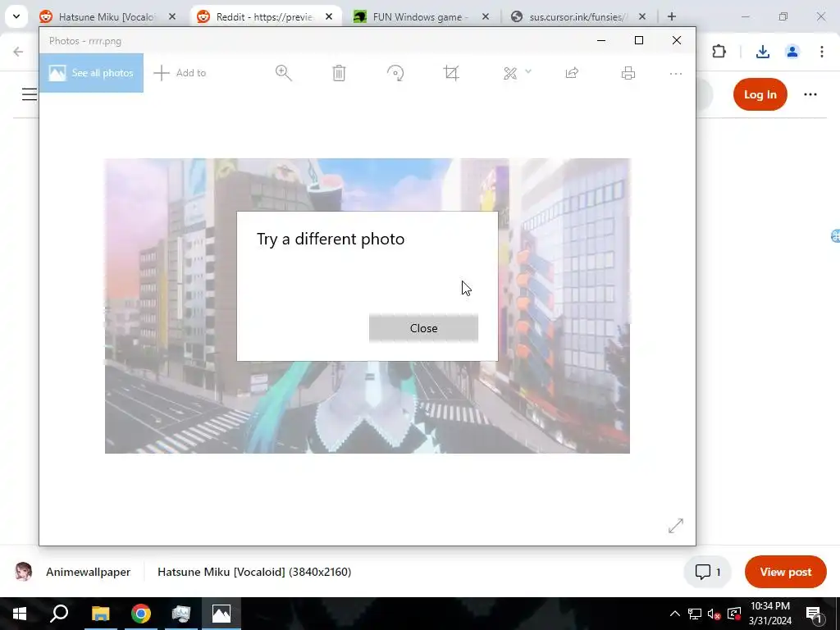
Task: Click Add to in Photos toolbar
Action: (x=180, y=73)
